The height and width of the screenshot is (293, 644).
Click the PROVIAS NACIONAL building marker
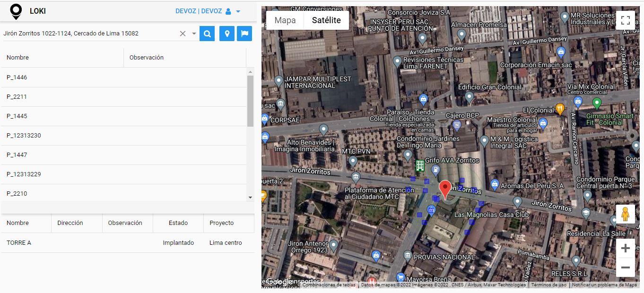click(x=408, y=256)
